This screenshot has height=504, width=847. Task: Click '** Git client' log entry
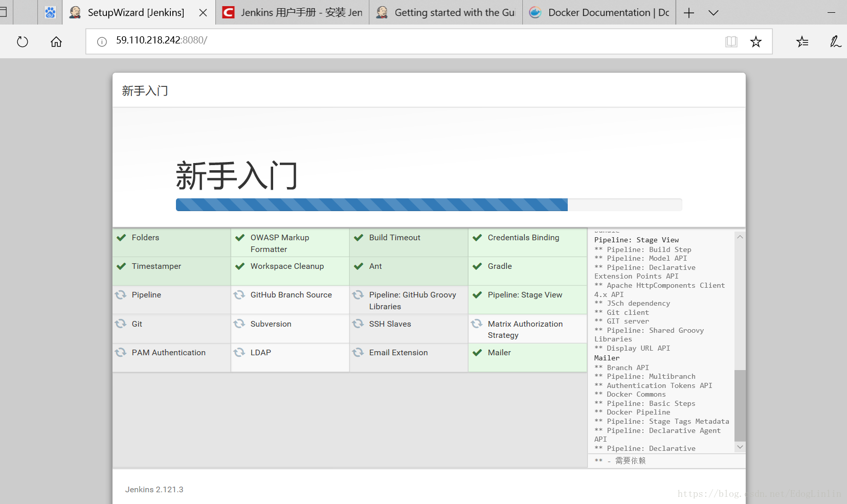pos(621,312)
